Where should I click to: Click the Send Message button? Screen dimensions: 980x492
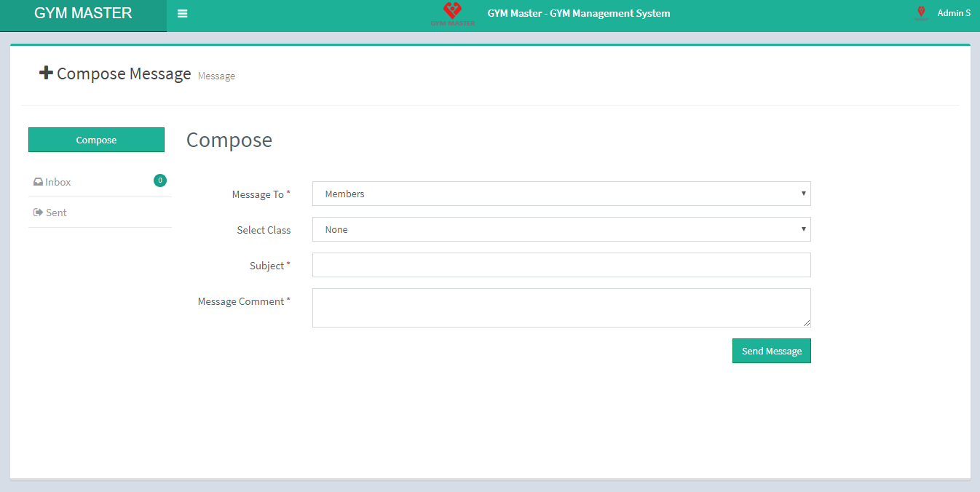point(771,351)
